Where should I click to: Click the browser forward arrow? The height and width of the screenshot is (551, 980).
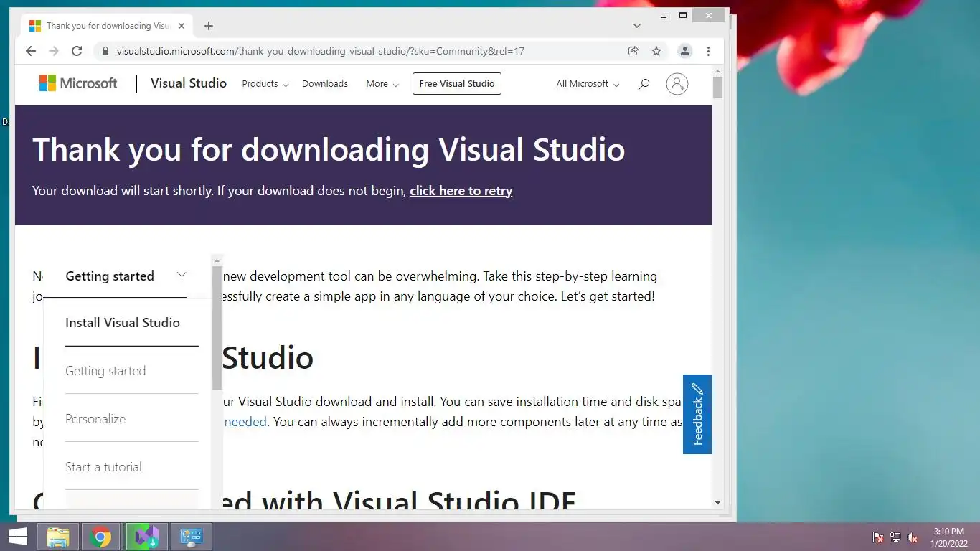pos(54,51)
